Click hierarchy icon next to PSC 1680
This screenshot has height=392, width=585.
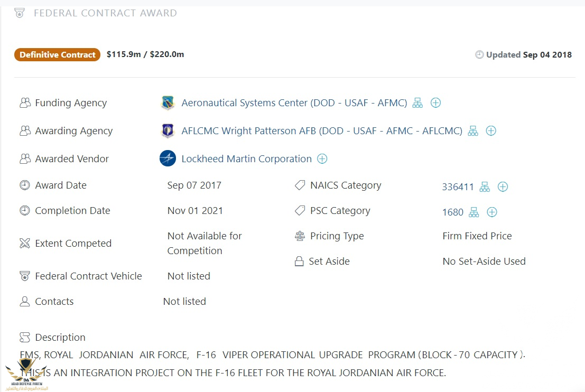pyautogui.click(x=474, y=212)
